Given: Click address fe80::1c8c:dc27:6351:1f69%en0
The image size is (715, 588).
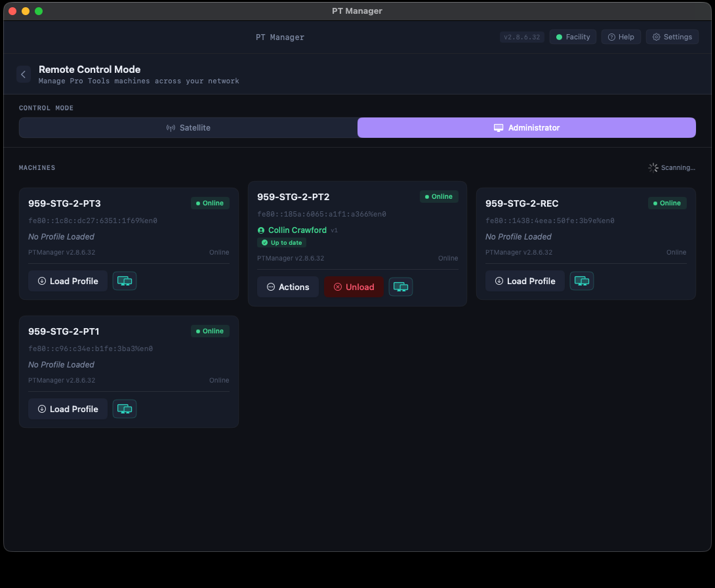Looking at the screenshot, I should 92,220.
